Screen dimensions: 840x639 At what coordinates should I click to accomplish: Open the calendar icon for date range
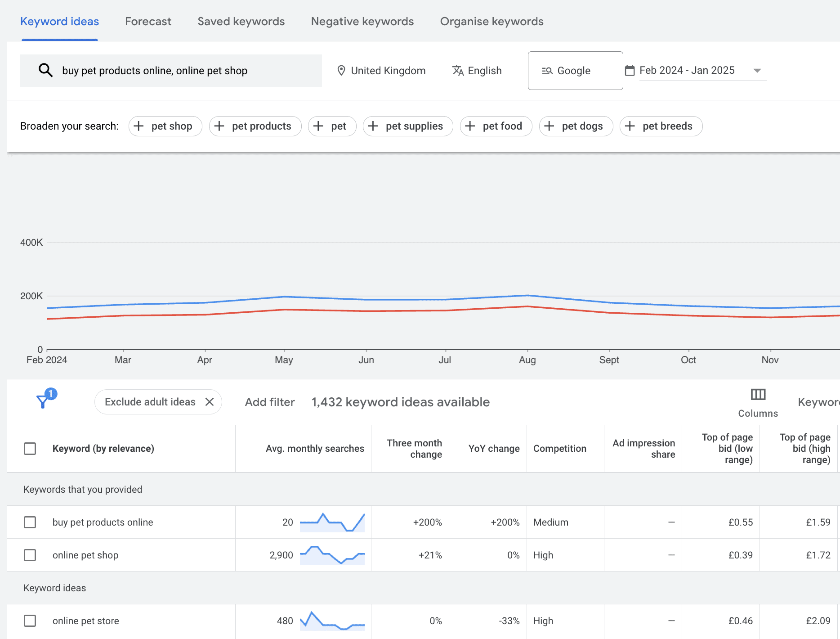(630, 70)
